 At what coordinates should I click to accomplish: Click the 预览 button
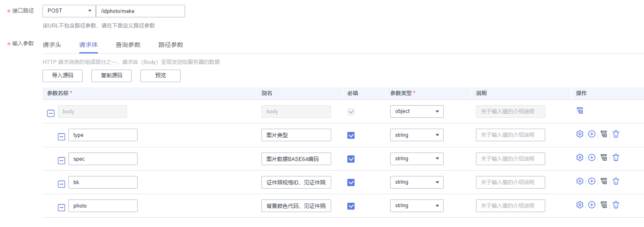(x=160, y=76)
